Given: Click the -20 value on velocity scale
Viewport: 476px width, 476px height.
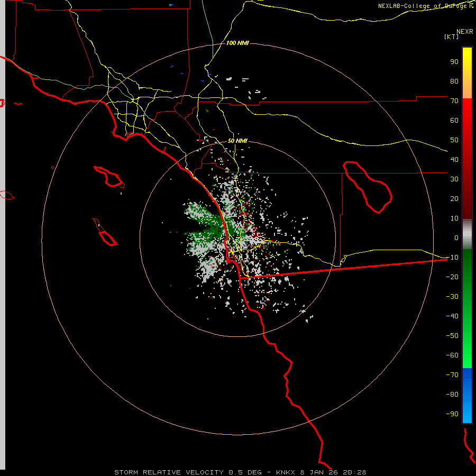Looking at the screenshot, I should 452,277.
